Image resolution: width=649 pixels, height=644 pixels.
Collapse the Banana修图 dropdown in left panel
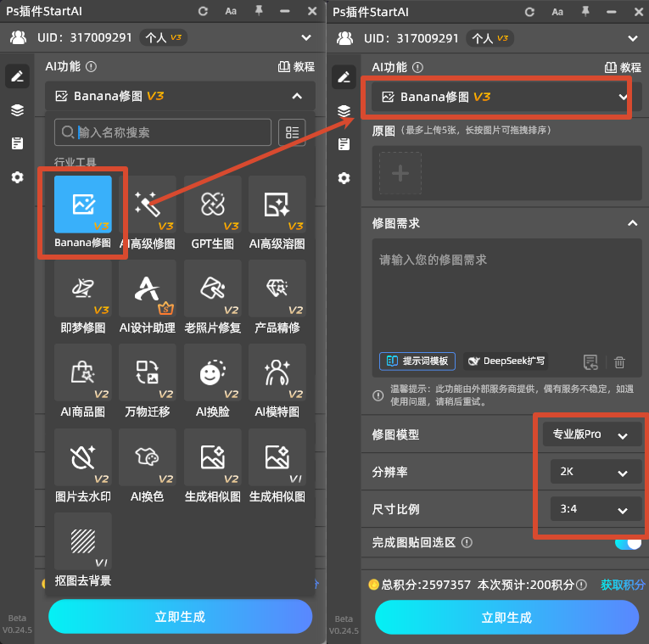pyautogui.click(x=297, y=96)
